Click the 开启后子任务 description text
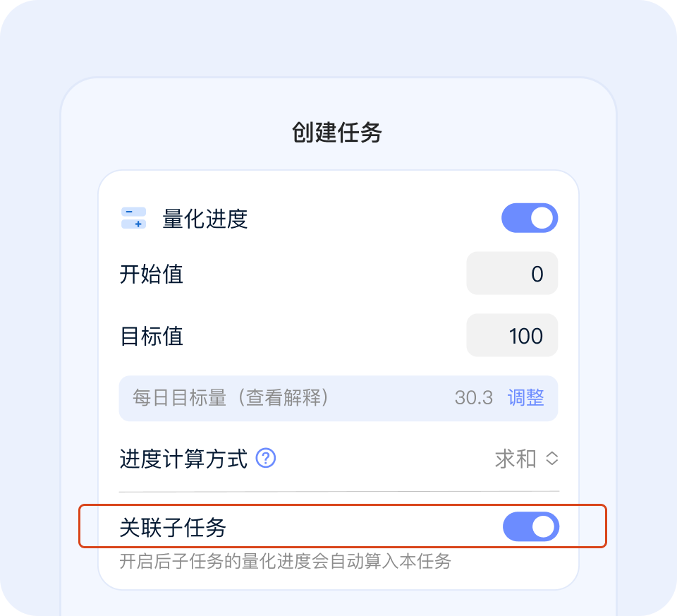Image resolution: width=677 pixels, height=616 pixels. coord(285,562)
